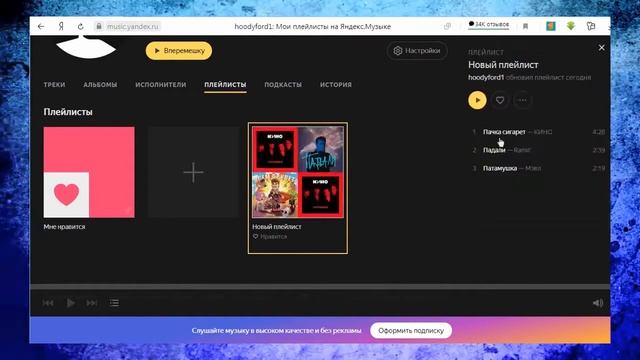Switch to the ТРЕКИ tab
This screenshot has width=640, height=360.
point(54,84)
